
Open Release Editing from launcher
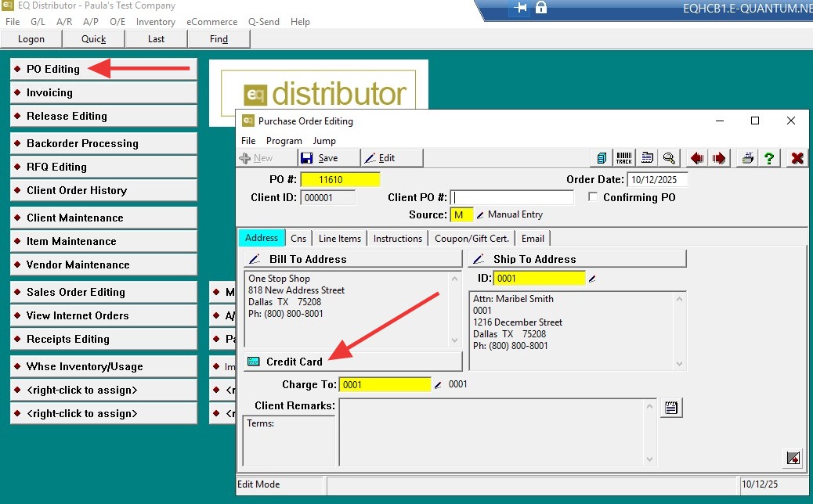(103, 116)
